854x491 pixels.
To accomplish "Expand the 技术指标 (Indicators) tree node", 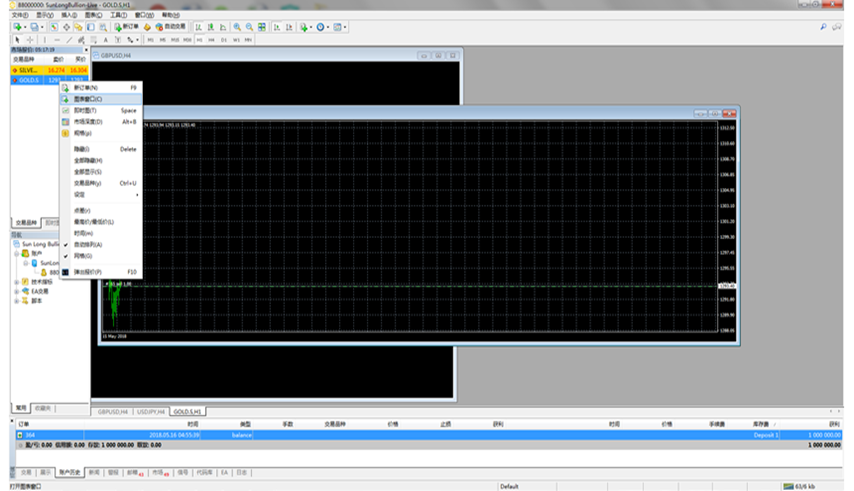I will point(17,282).
